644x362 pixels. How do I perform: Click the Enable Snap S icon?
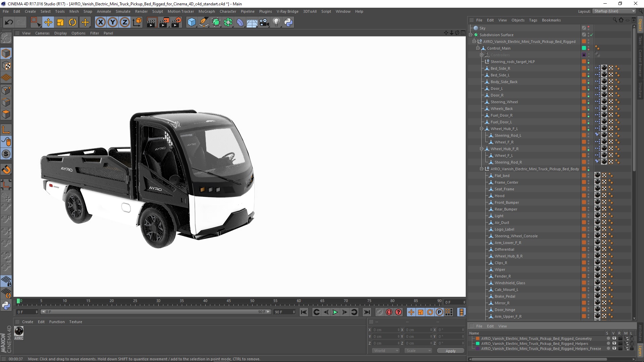(x=6, y=154)
